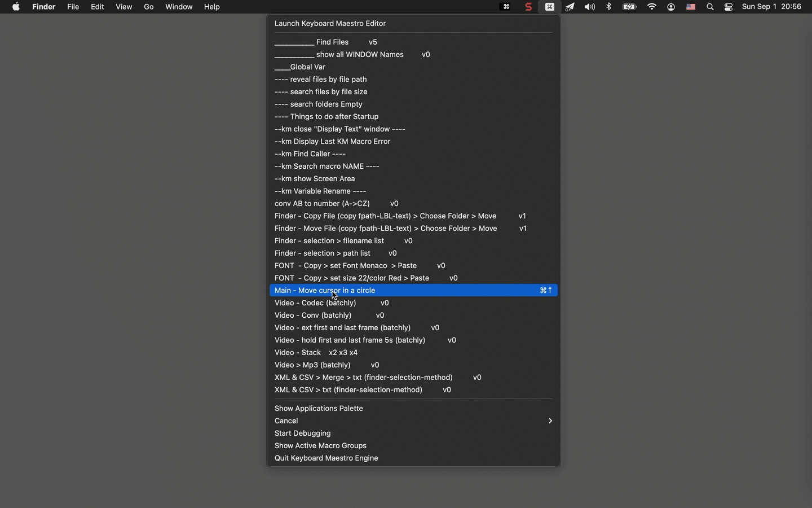This screenshot has width=812, height=508.
Task: Run FONT set size 22/color Red macro
Action: 413,278
